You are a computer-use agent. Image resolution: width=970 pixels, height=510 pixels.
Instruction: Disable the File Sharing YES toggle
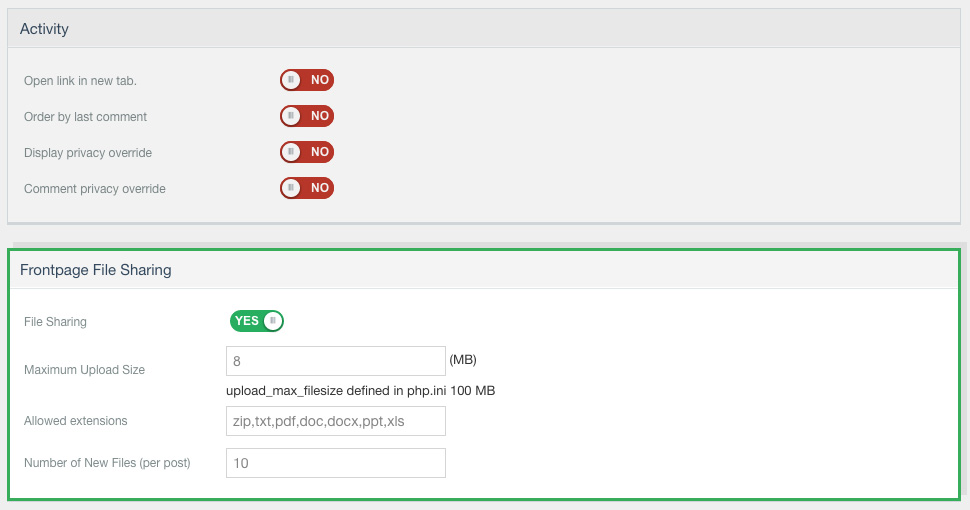pos(257,321)
